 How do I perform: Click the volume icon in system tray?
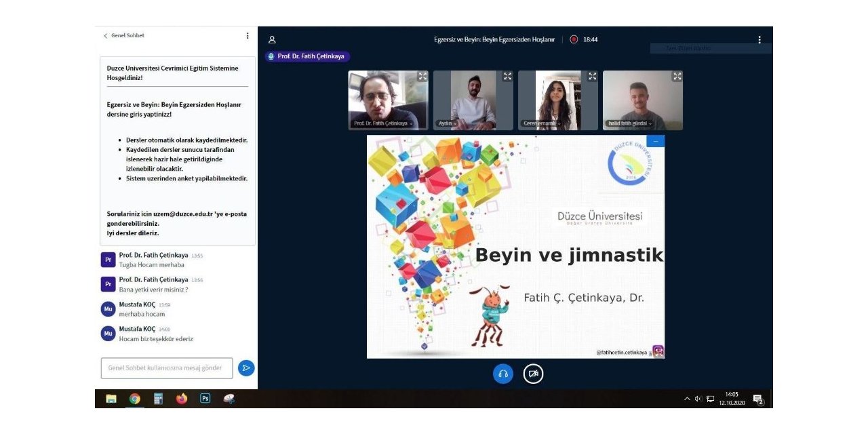[698, 399]
